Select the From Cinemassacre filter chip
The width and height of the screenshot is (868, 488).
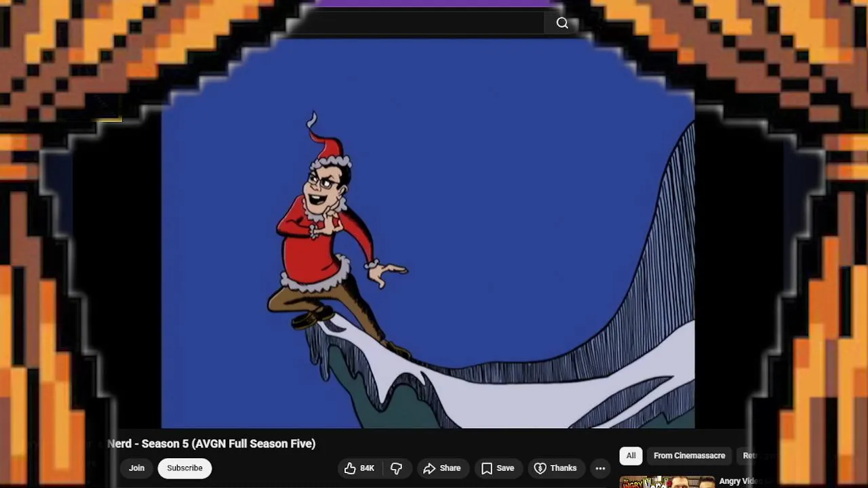689,455
